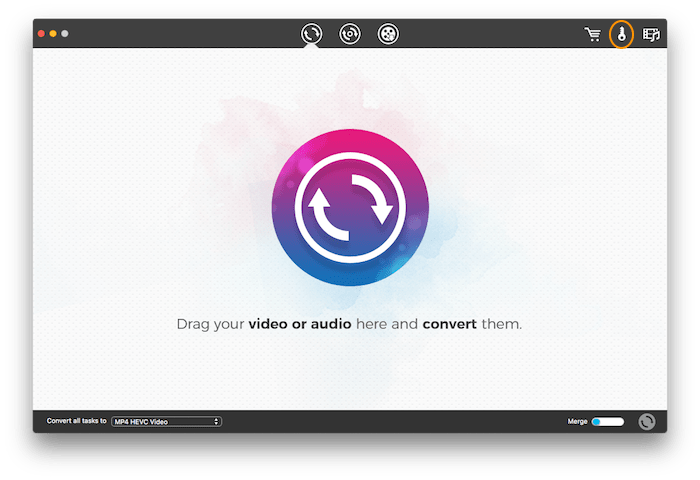Minimize the window with the yellow button
Image resolution: width=700 pixels, height=480 pixels.
click(x=53, y=33)
